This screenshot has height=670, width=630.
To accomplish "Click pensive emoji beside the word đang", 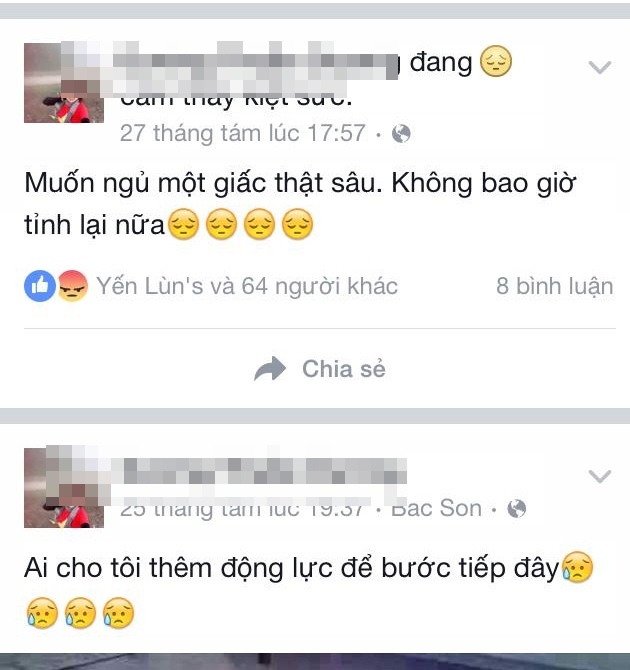I will (x=496, y=61).
